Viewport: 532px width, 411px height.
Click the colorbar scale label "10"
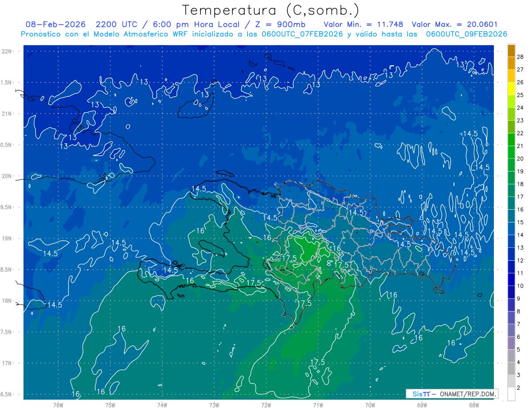[x=520, y=286]
